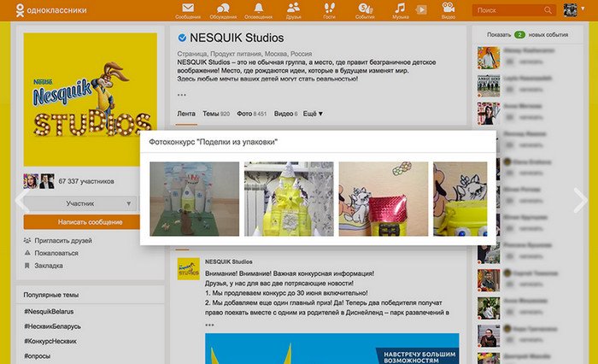Open the first member avatar beside participant count
The image size is (598, 364).
[x=31, y=181]
